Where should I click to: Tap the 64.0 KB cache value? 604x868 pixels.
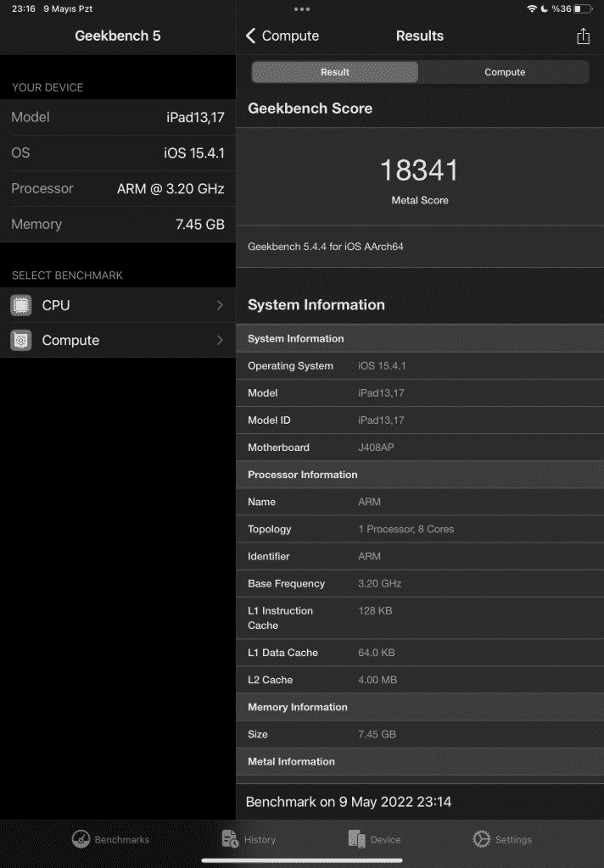click(377, 653)
